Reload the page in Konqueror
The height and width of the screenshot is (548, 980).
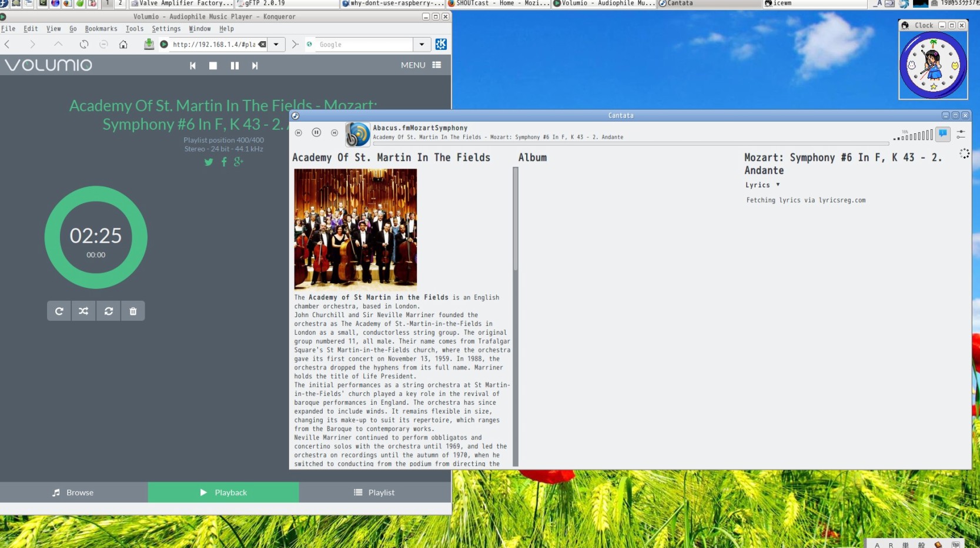coord(84,45)
